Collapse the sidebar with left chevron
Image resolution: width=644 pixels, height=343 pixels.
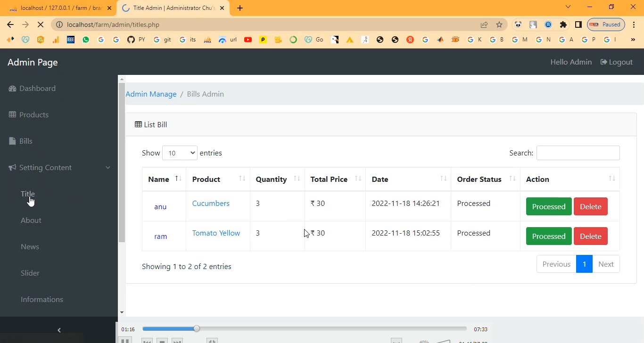(59, 330)
